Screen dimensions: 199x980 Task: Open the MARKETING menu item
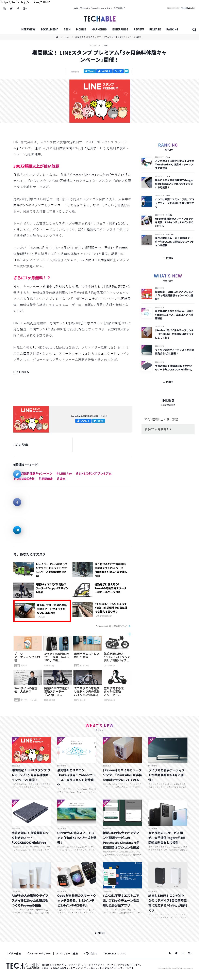tap(99, 29)
